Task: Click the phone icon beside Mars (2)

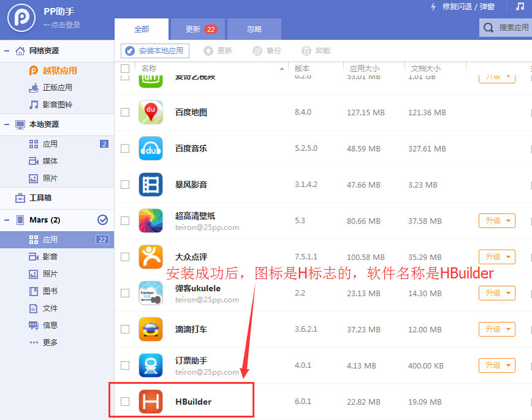Action: tap(20, 220)
